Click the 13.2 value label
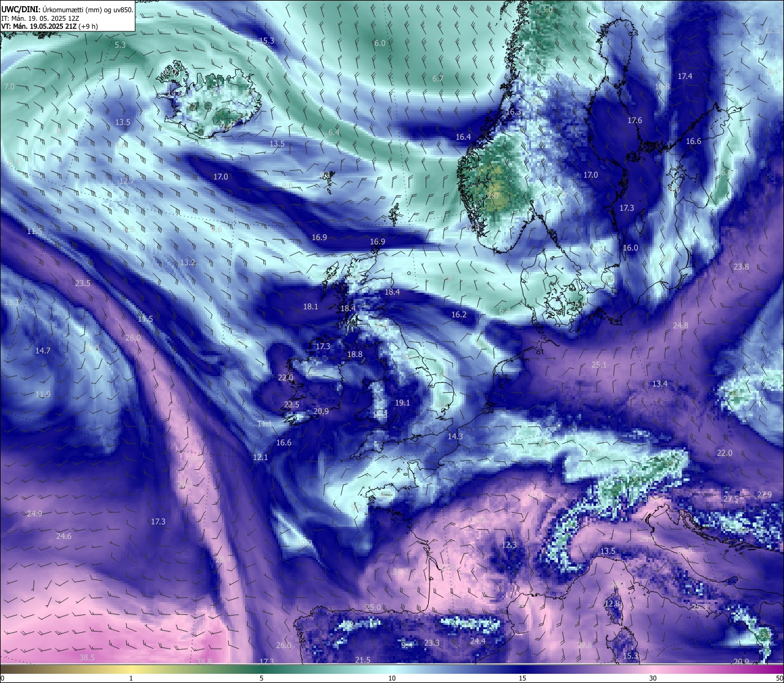 point(187,262)
